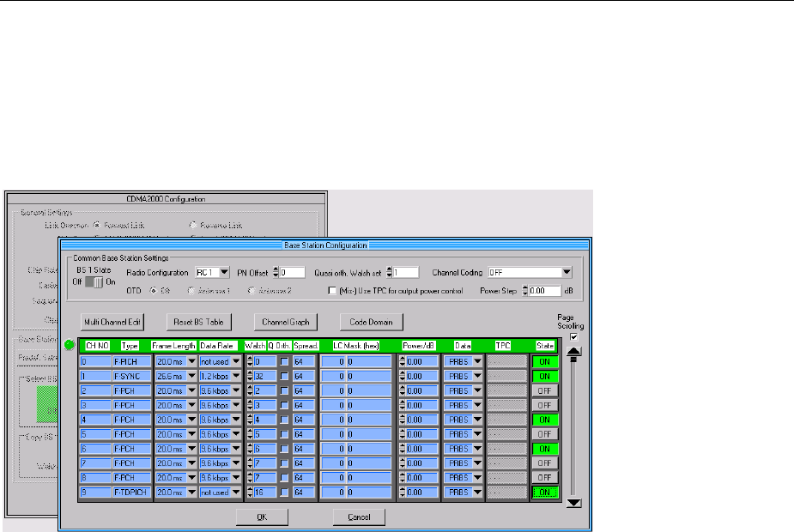The width and height of the screenshot is (794, 532).
Task: Click the Frame Length column header
Action: [x=173, y=346]
